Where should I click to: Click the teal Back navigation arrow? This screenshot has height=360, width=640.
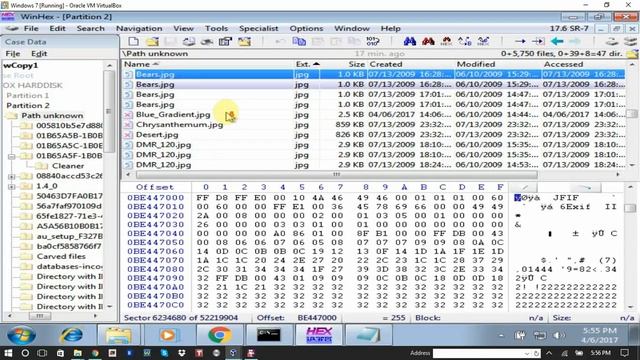coord(557,41)
